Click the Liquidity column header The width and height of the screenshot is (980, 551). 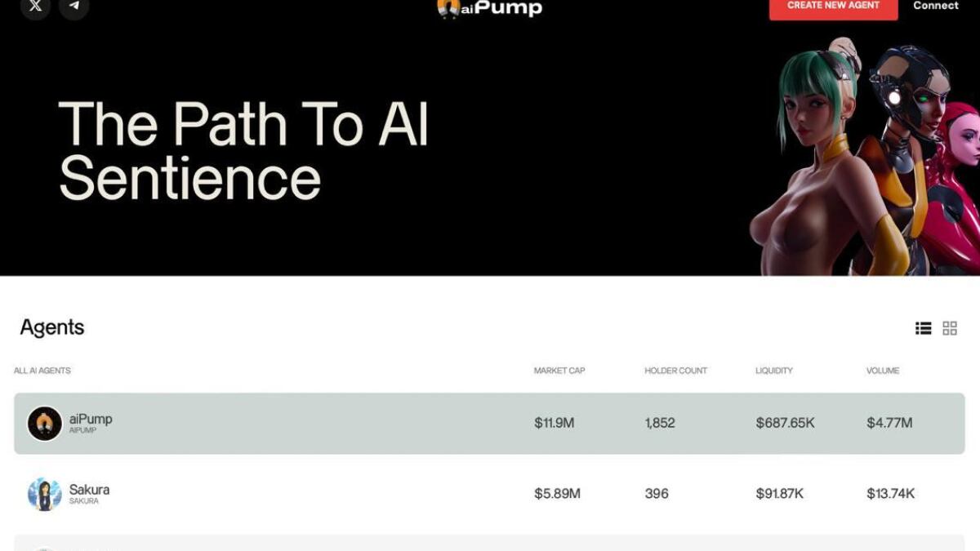773,370
